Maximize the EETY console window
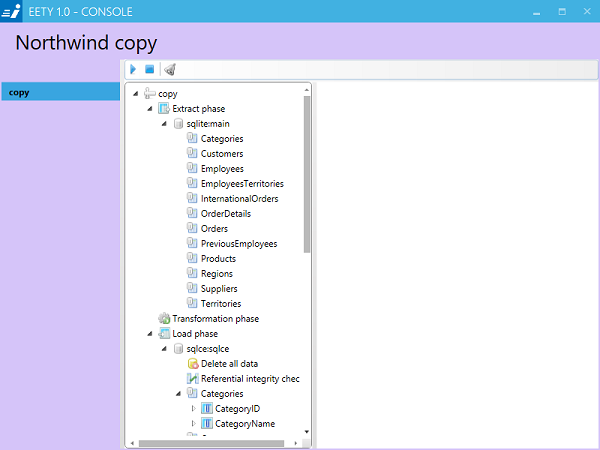The image size is (600, 450). 562,11
